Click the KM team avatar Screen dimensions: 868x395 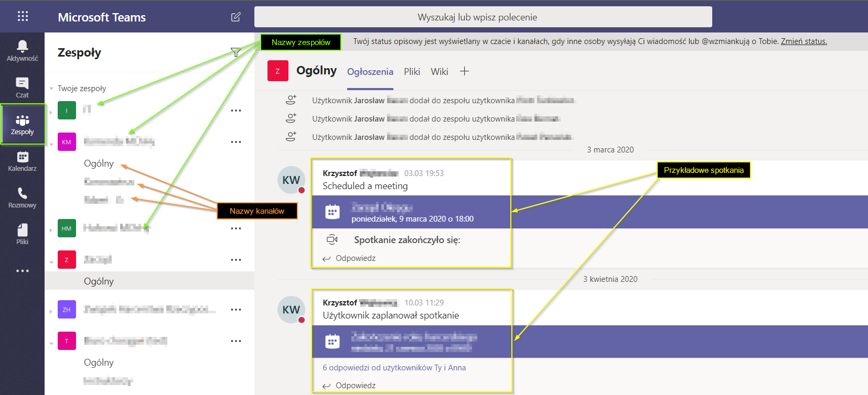pyautogui.click(x=67, y=142)
